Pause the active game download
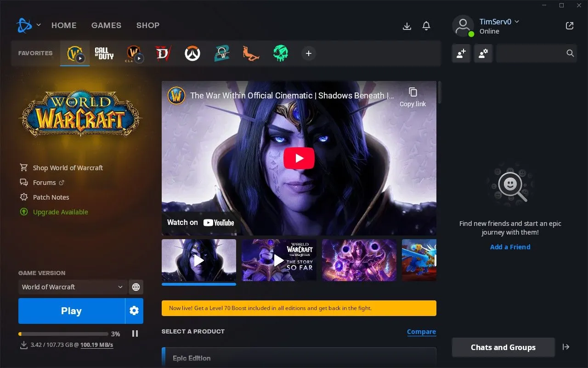Viewport: 588px width, 368px height. 135,333
